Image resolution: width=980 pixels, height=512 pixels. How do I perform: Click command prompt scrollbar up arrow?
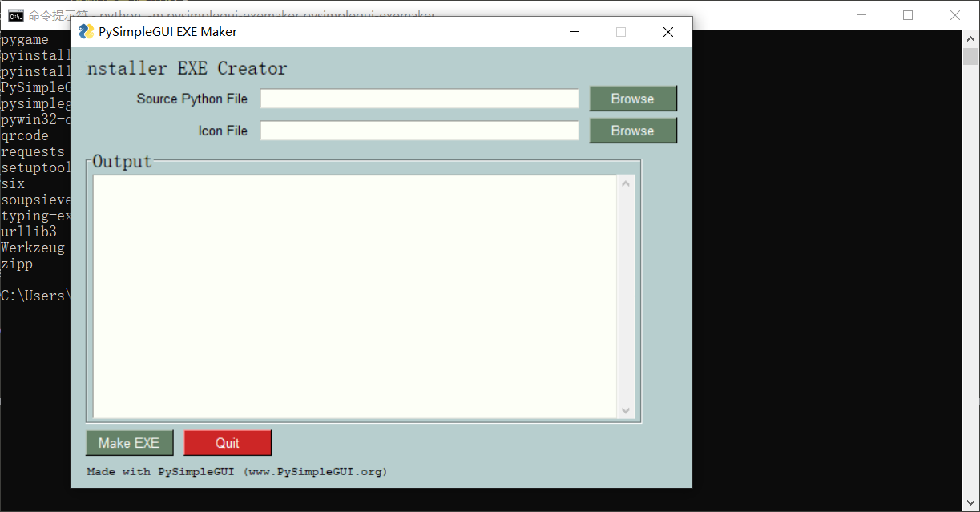pos(971,38)
